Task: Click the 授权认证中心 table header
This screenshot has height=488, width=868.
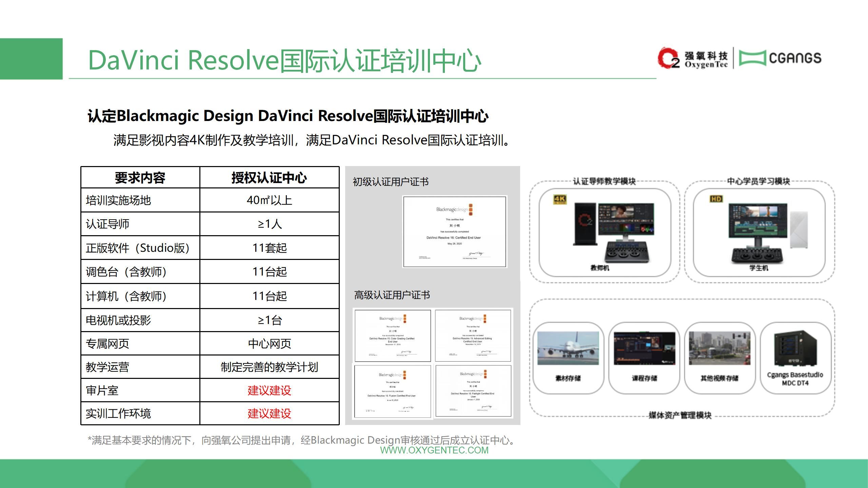Action: [269, 178]
